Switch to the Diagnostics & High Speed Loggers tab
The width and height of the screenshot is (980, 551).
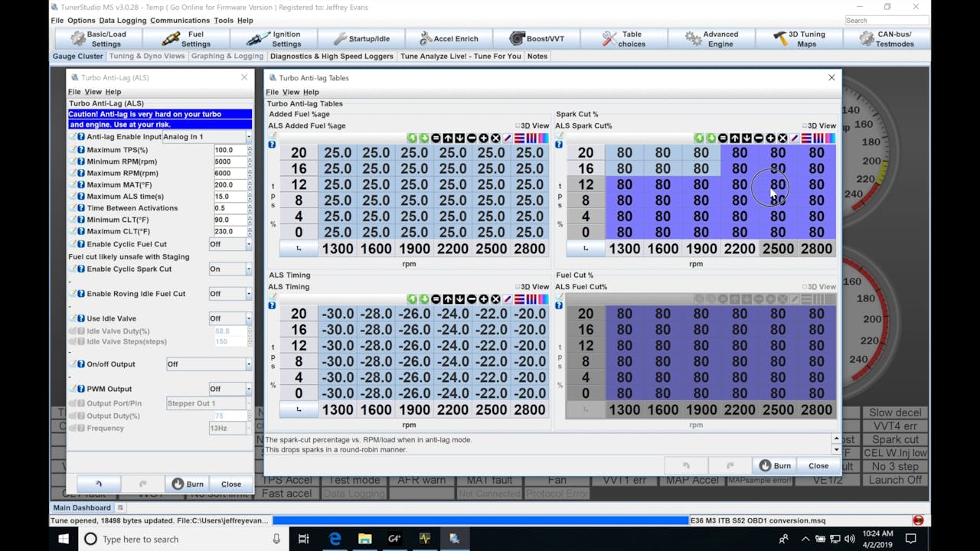(332, 56)
